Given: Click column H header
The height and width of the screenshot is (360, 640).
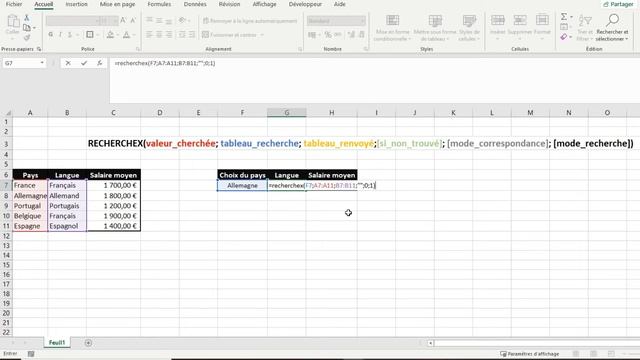Looking at the screenshot, I should coord(331,113).
